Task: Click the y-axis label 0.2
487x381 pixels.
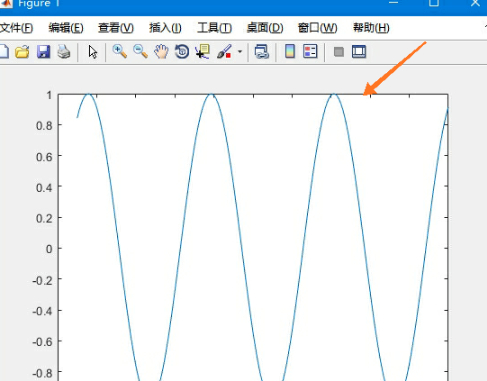Action: pos(44,219)
